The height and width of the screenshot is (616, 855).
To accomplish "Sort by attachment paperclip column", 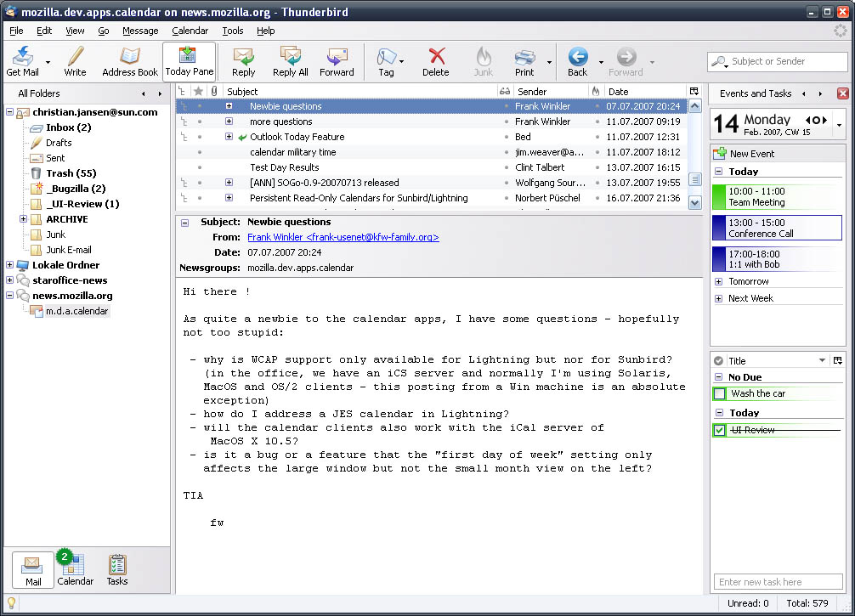I will (215, 92).
